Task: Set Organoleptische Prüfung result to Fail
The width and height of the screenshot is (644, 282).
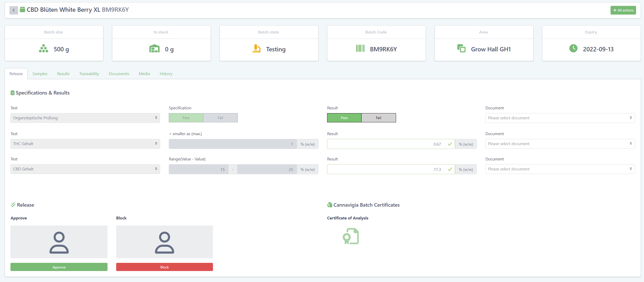Action: (x=378, y=118)
